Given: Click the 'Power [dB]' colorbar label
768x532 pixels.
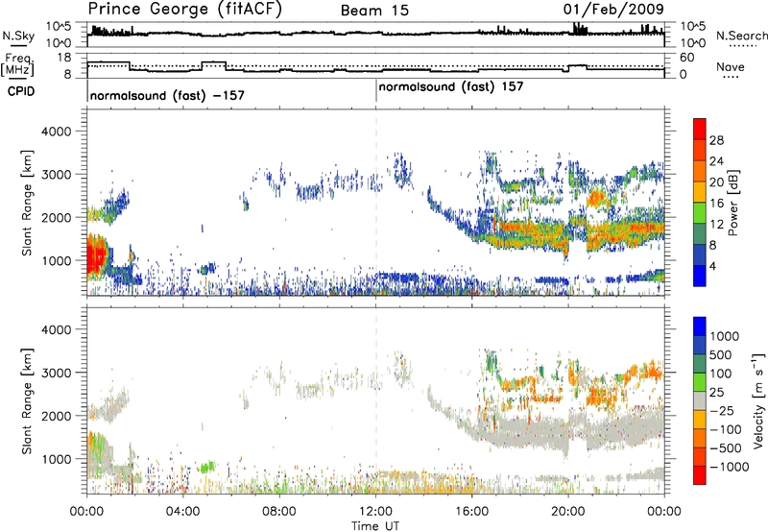Looking at the screenshot, I should click(732, 203).
